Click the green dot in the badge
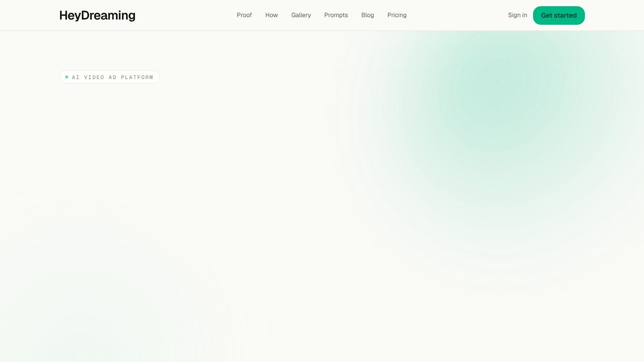The width and height of the screenshot is (644, 362). click(67, 77)
